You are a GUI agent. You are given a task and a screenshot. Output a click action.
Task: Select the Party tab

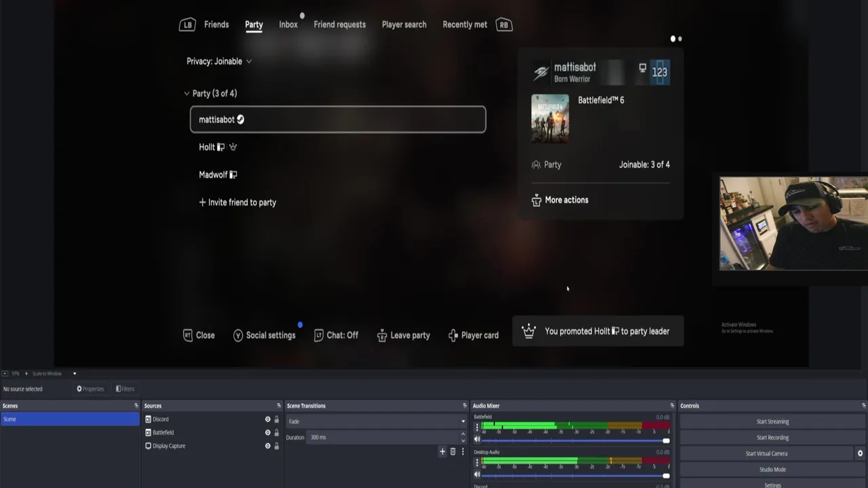pos(254,24)
